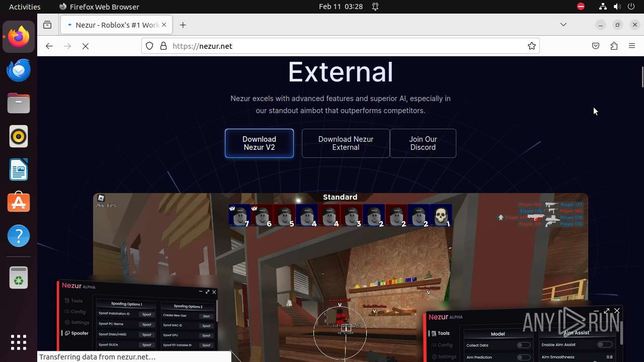This screenshot has width=644, height=362.
Task: Click the notification bell icon
Action: coord(375,7)
